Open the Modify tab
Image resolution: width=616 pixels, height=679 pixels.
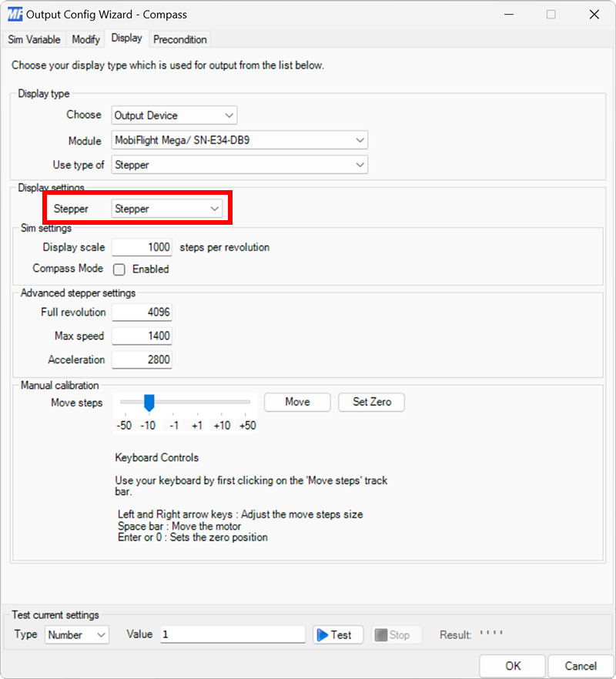(x=85, y=39)
